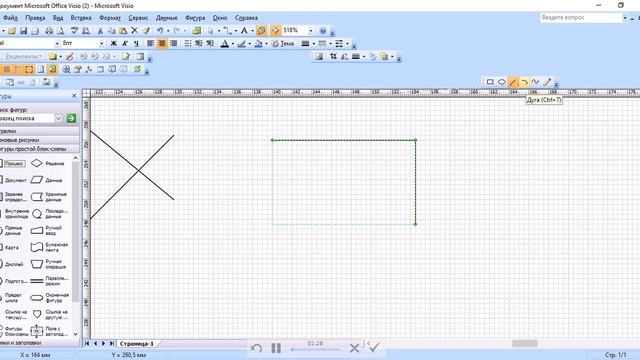Image resolution: width=640 pixels, height=360 pixels.
Task: Undo the last action
Action: 160,31
